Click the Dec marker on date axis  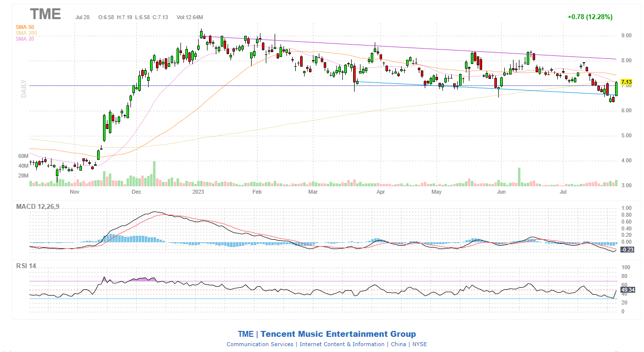click(136, 192)
